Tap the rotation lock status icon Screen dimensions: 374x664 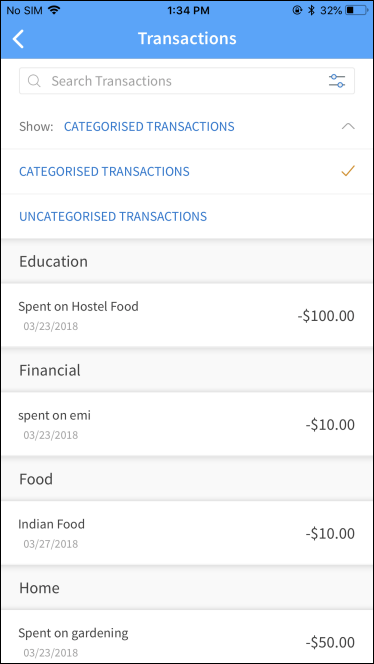(297, 10)
